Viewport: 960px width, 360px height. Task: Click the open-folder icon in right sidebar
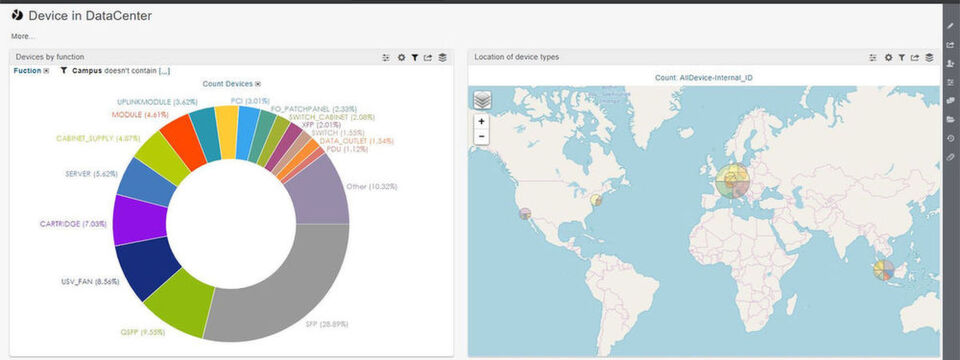(x=950, y=119)
